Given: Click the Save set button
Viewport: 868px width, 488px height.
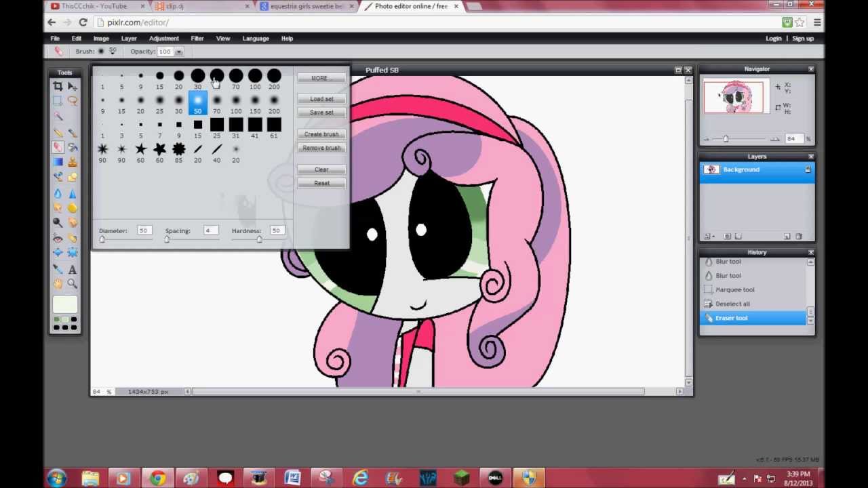Looking at the screenshot, I should [x=321, y=113].
